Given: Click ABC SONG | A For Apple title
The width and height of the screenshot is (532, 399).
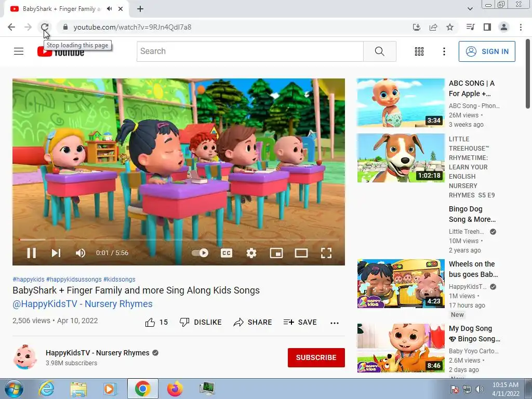Looking at the screenshot, I should 472,88.
